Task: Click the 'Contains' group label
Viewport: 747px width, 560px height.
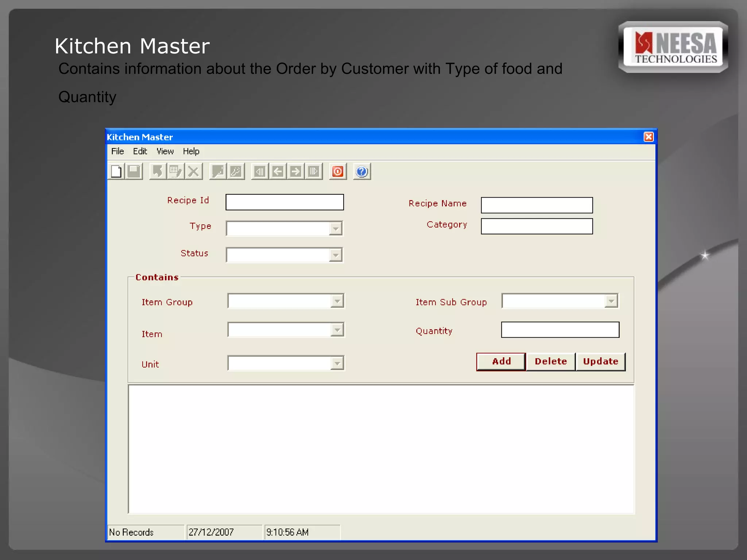Action: [157, 277]
